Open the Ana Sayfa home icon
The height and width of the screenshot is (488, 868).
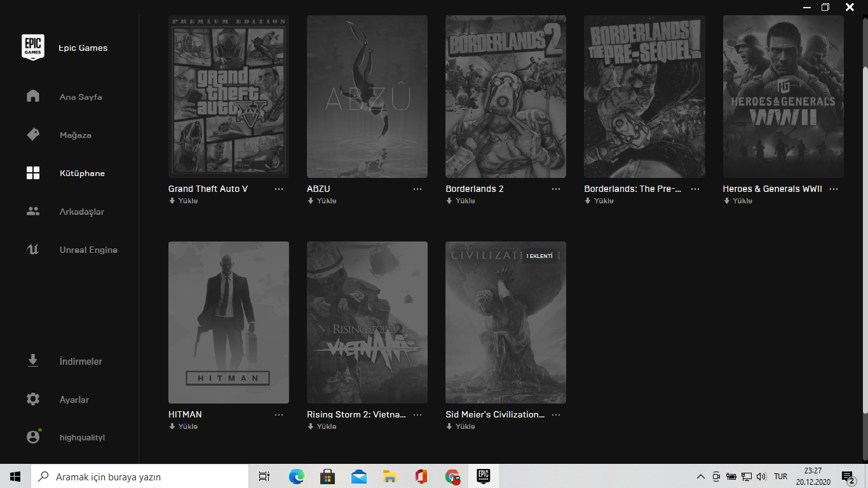click(33, 97)
